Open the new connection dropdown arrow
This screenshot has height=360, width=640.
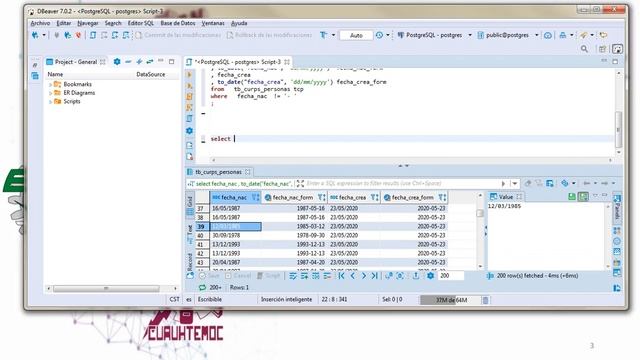44,35
